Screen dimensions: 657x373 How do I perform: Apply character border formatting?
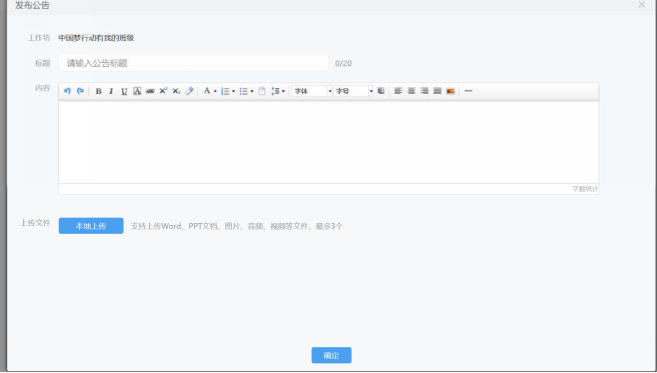[137, 91]
